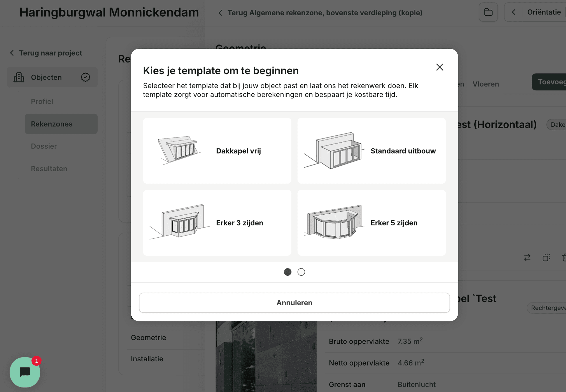Collapse the panel via chevron beside Oriëntatie
Viewport: 566px width, 392px height.
pyautogui.click(x=514, y=12)
